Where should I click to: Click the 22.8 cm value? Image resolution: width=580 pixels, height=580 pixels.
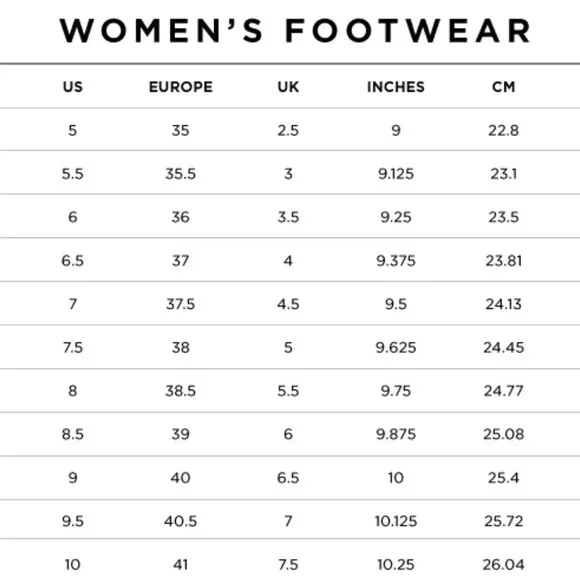(503, 131)
